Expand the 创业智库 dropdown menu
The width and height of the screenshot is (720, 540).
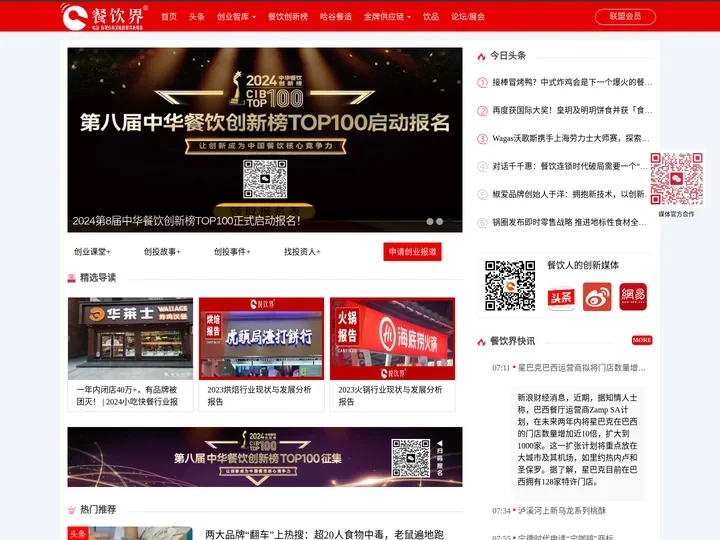tap(236, 17)
